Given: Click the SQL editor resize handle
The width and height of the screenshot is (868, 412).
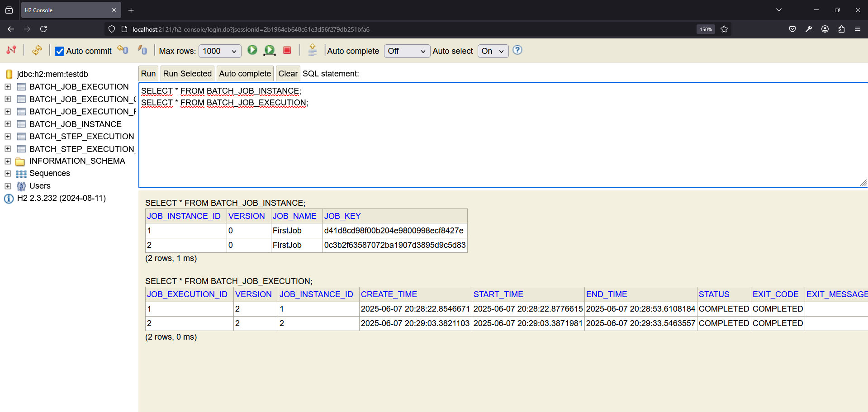Looking at the screenshot, I should point(863,183).
